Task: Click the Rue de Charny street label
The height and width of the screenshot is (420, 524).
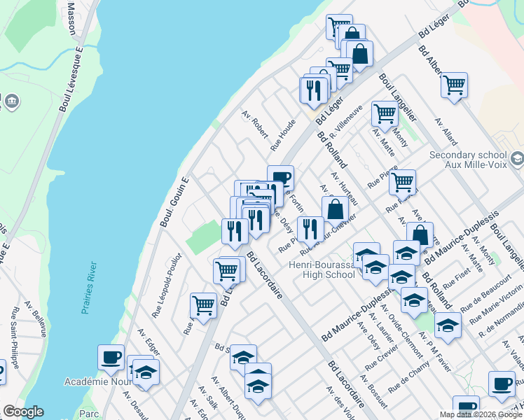Action: (x=408, y=377)
